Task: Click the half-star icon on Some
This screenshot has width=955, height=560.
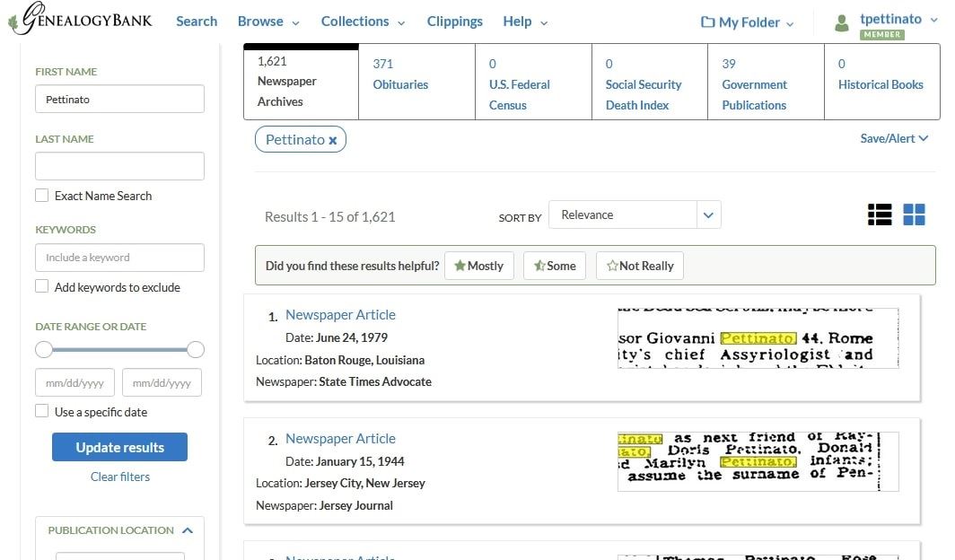Action: [x=539, y=266]
